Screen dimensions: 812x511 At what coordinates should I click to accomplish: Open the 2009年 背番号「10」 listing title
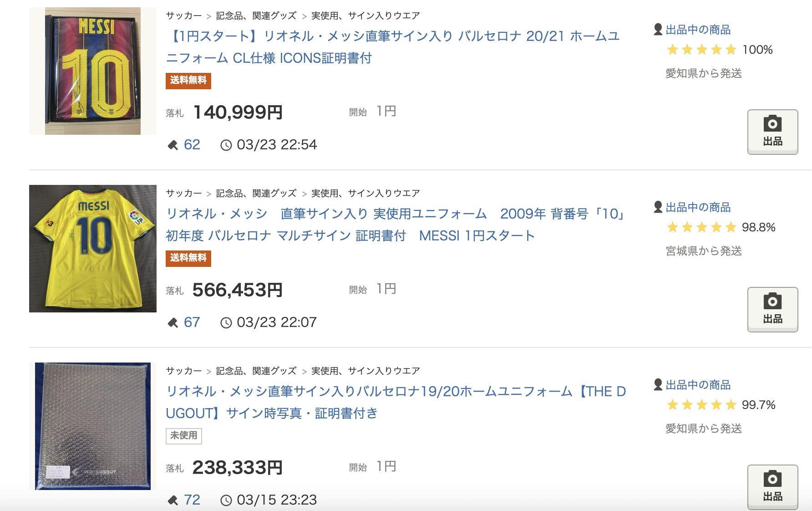coord(396,225)
